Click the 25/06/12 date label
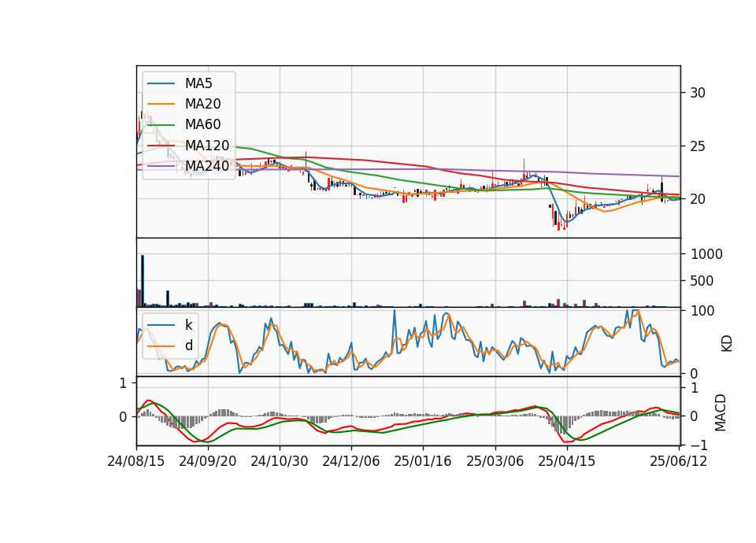This screenshot has height=543, width=756. 678,461
